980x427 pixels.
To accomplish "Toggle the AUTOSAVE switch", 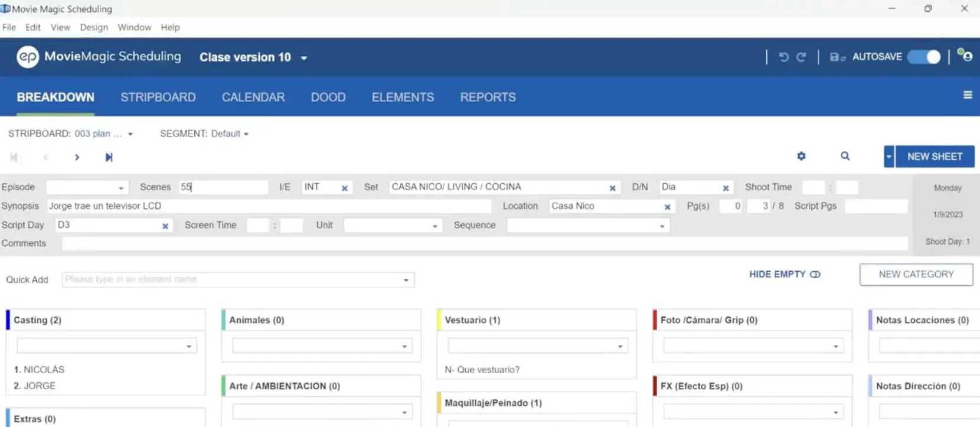I will [924, 57].
